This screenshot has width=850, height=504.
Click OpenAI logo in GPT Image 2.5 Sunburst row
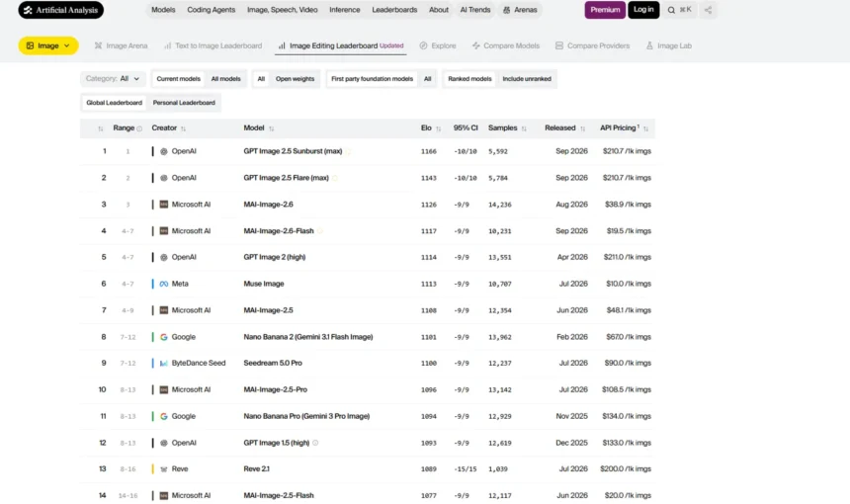[x=164, y=151]
